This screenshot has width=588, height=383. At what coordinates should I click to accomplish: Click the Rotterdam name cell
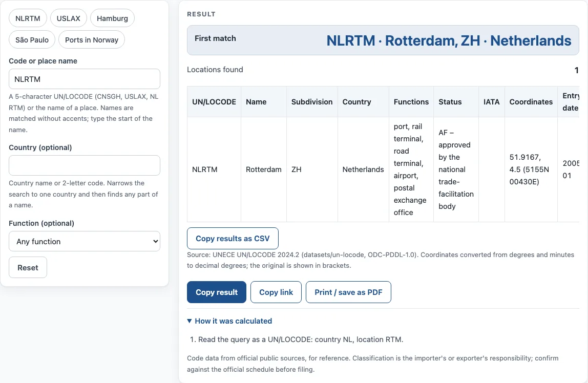pos(264,169)
